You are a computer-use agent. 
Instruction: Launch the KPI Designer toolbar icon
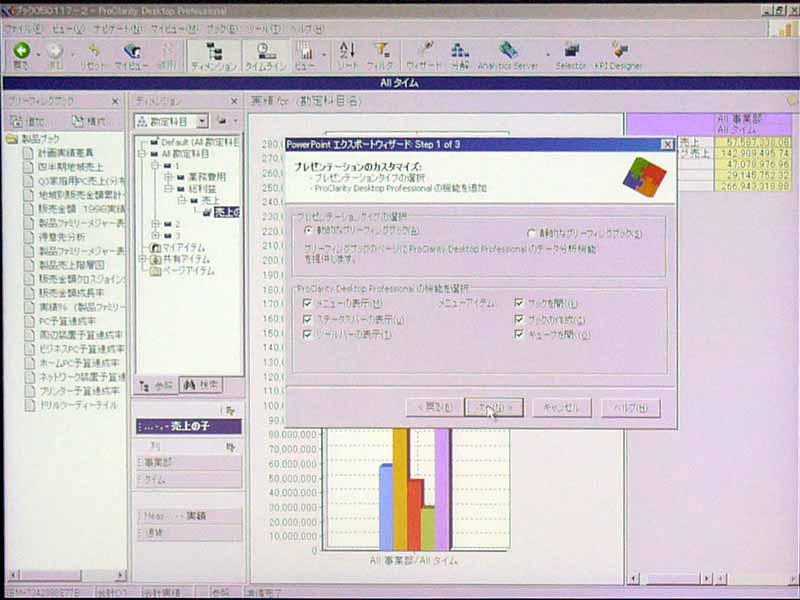619,50
